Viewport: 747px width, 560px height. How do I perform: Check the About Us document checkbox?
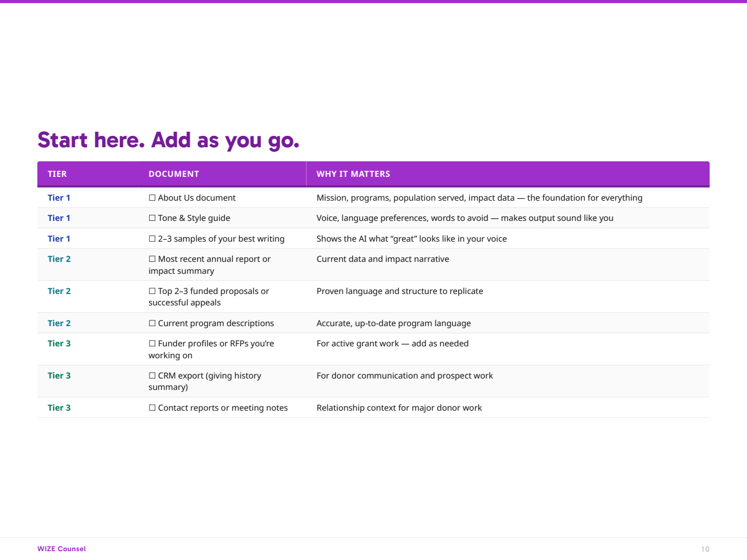(x=152, y=198)
